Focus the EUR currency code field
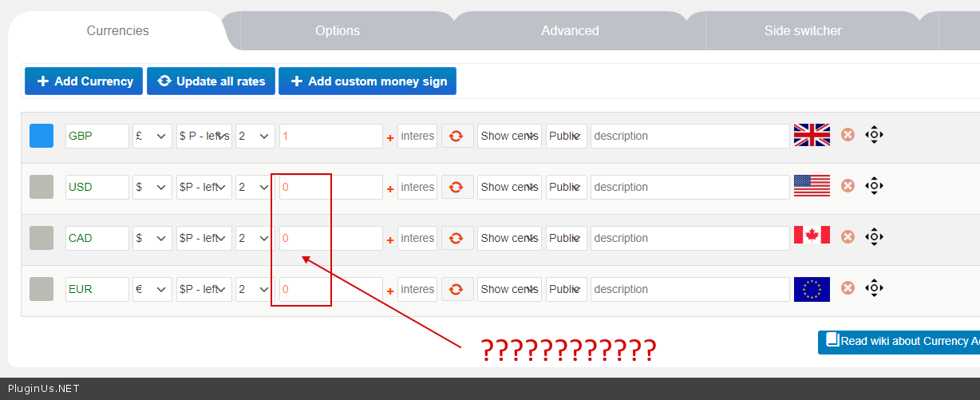The height and width of the screenshot is (400, 980). click(97, 289)
